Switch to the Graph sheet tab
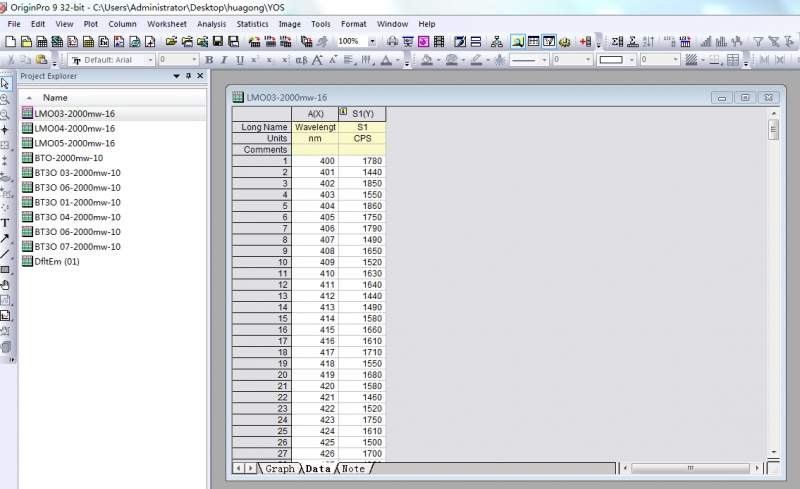This screenshot has width=800, height=489. coord(280,469)
